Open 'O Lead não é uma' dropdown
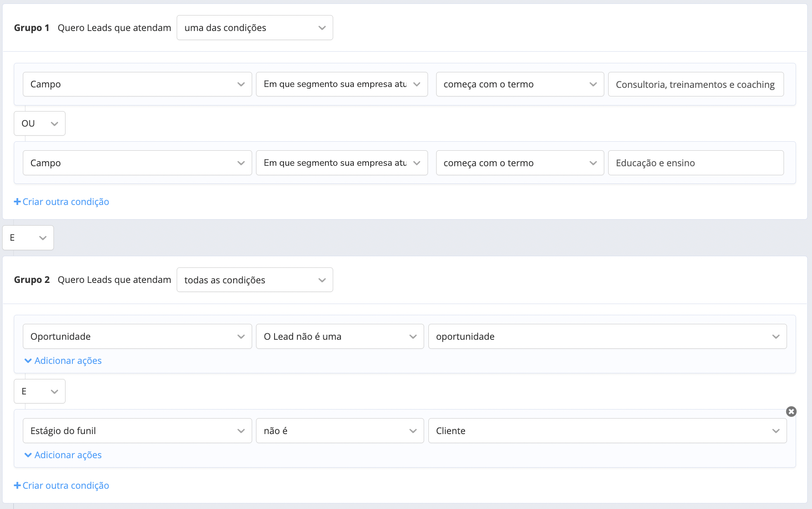 [340, 336]
